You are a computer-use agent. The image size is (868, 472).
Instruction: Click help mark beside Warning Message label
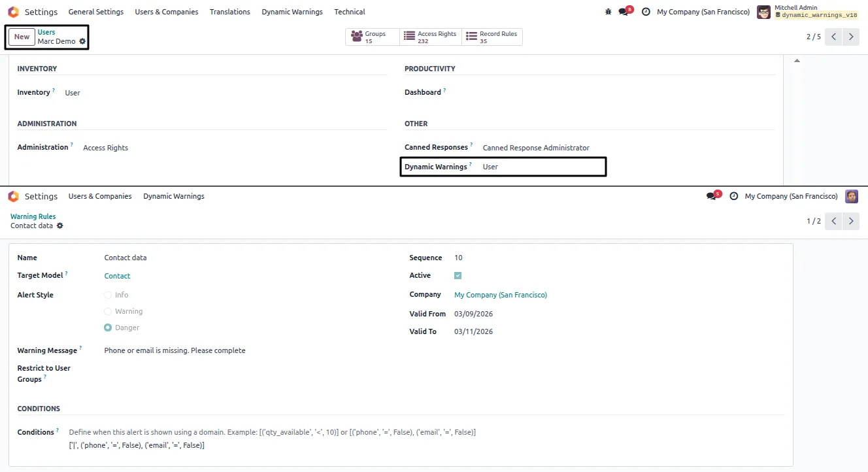click(80, 349)
